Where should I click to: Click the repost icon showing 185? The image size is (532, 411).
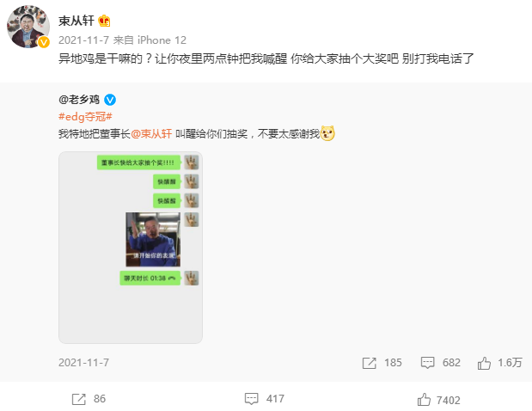click(x=370, y=363)
